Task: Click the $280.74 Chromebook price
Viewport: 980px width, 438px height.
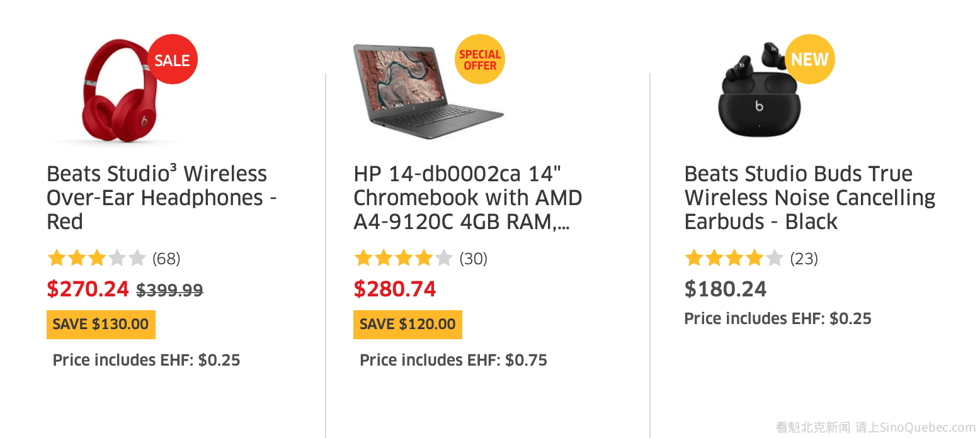Action: 395,289
